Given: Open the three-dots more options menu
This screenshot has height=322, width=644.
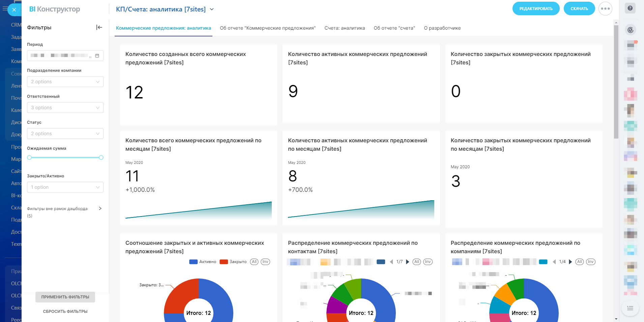Looking at the screenshot, I should click(605, 9).
